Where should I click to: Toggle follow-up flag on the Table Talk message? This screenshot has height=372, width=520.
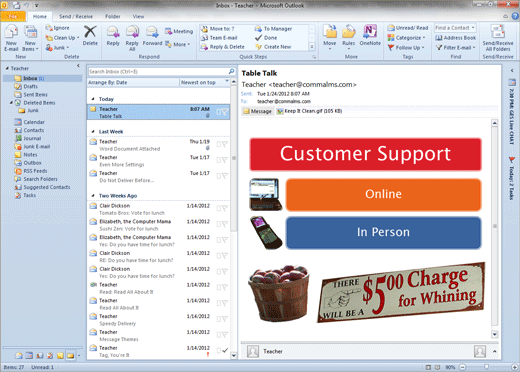226,112
